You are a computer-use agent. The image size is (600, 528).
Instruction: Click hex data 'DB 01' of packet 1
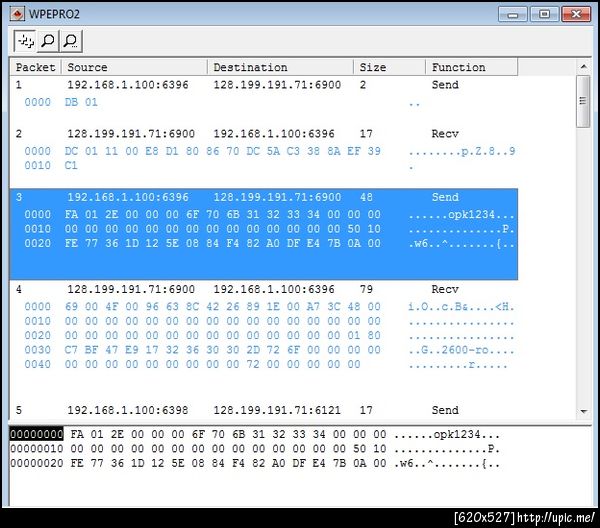[81, 102]
